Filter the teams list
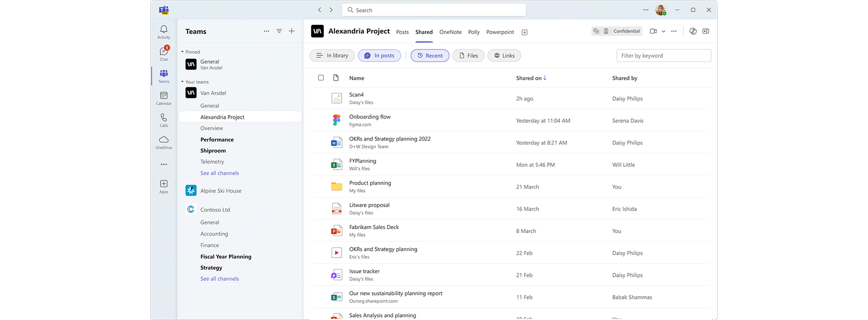Screen dimensions: 868x320 [279, 31]
